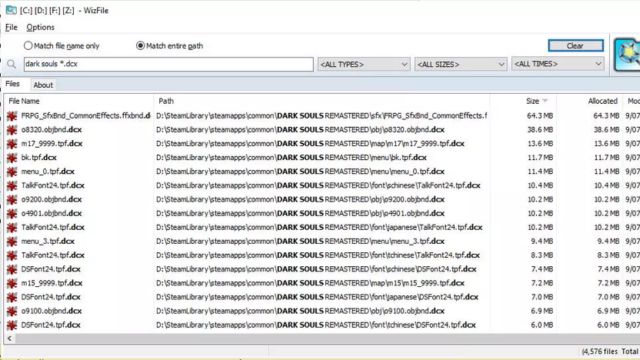Click the 13.6 MB value in Allocated column
The height and width of the screenshot is (360, 640).
tap(606, 144)
